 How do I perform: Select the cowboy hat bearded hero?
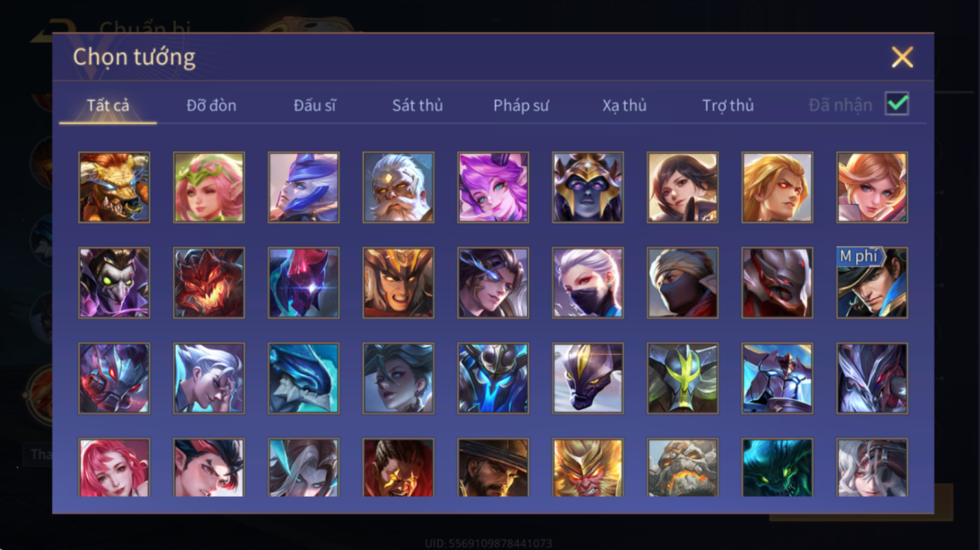493,468
